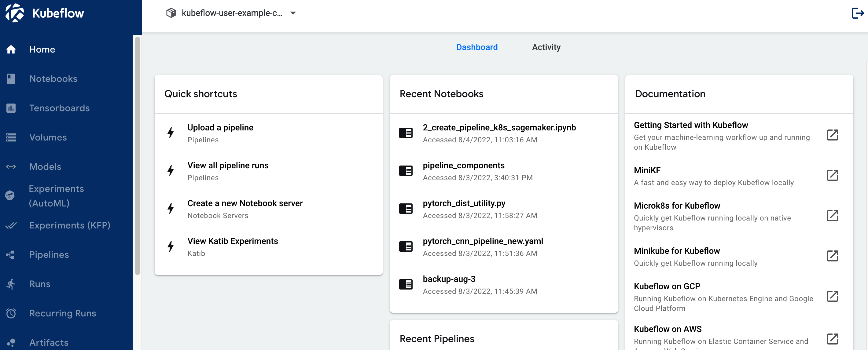This screenshot has height=350, width=868.
Task: Click lightning icon beside Create a new Notebook server
Action: (x=171, y=209)
